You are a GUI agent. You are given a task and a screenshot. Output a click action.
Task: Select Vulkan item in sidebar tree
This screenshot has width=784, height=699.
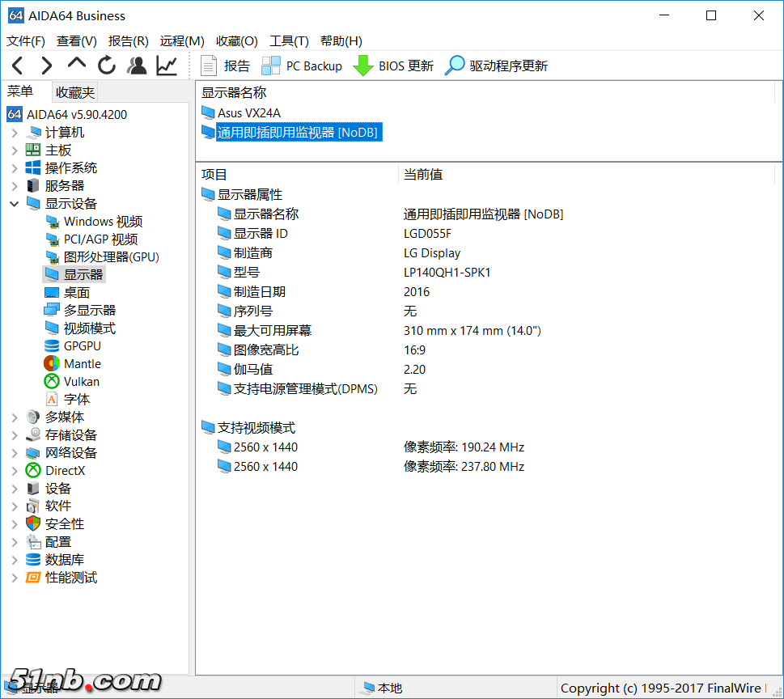coord(81,382)
